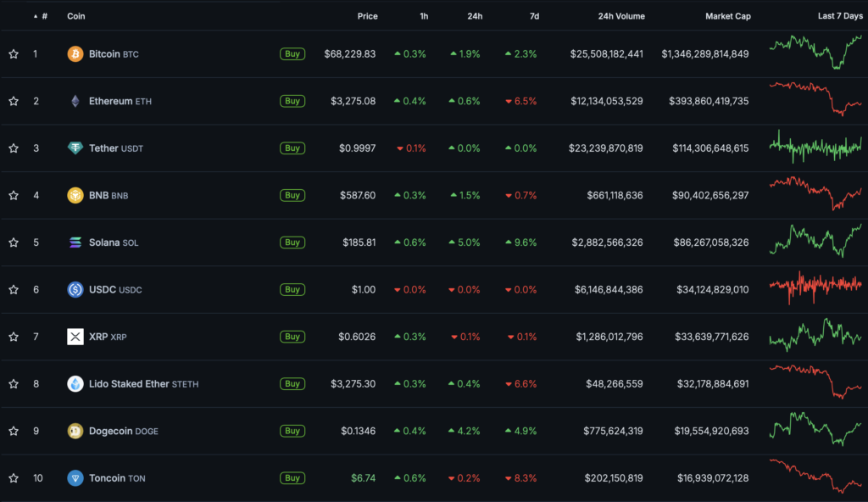Click the XRP logo icon
Screen dimensions: 868x502
(75, 337)
